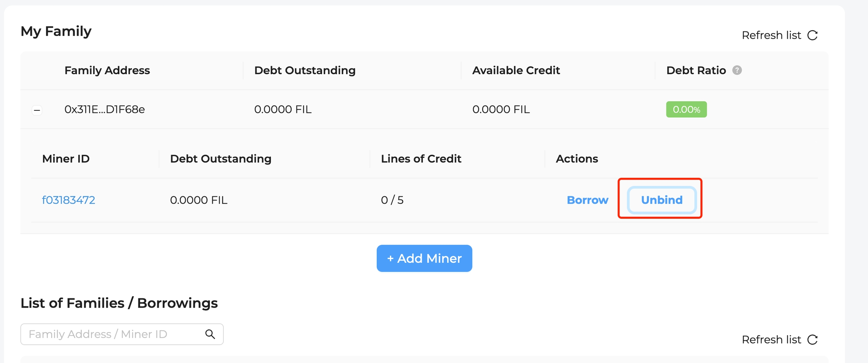
Task: Collapse the 0x311E...D1F68e family row
Action: coord(37,110)
